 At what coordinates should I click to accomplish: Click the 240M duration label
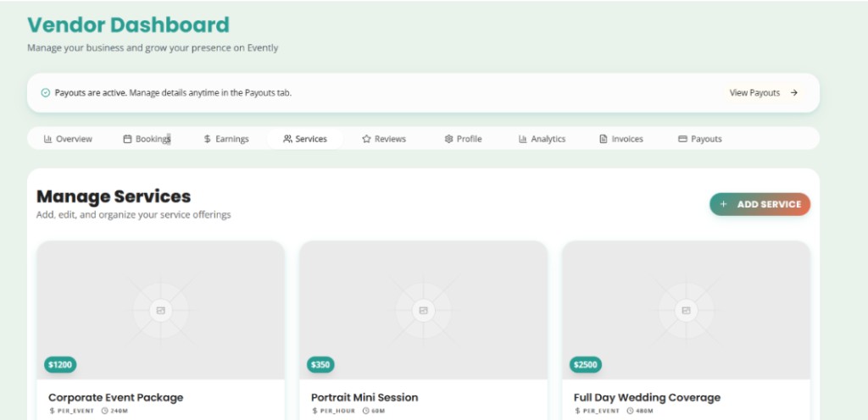point(119,412)
